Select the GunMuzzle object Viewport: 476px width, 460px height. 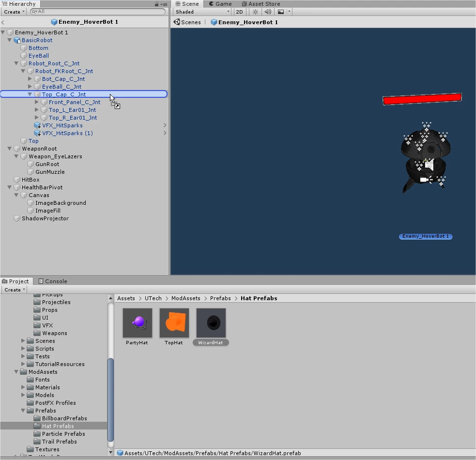tap(50, 172)
